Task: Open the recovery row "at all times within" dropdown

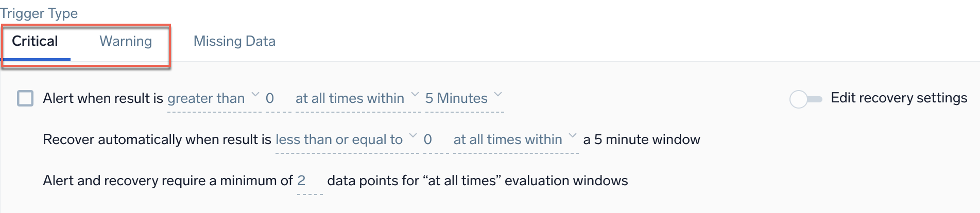Action: (507, 139)
